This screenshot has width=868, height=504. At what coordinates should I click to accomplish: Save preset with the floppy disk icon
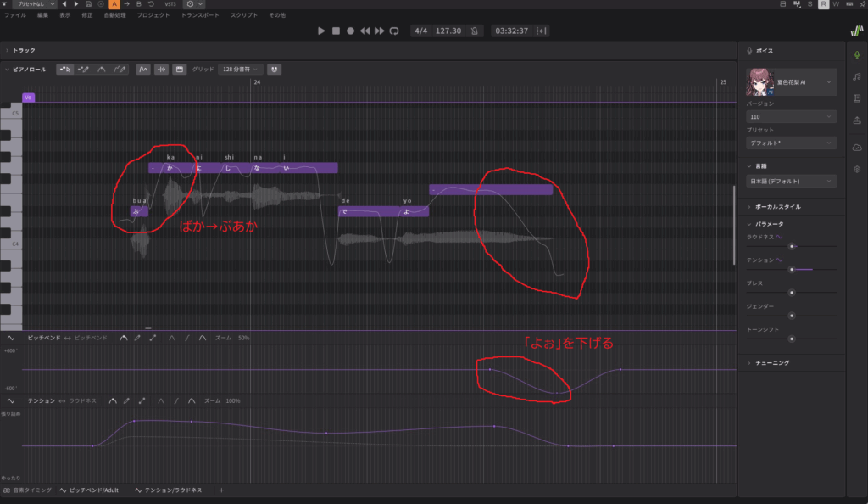(x=88, y=4)
